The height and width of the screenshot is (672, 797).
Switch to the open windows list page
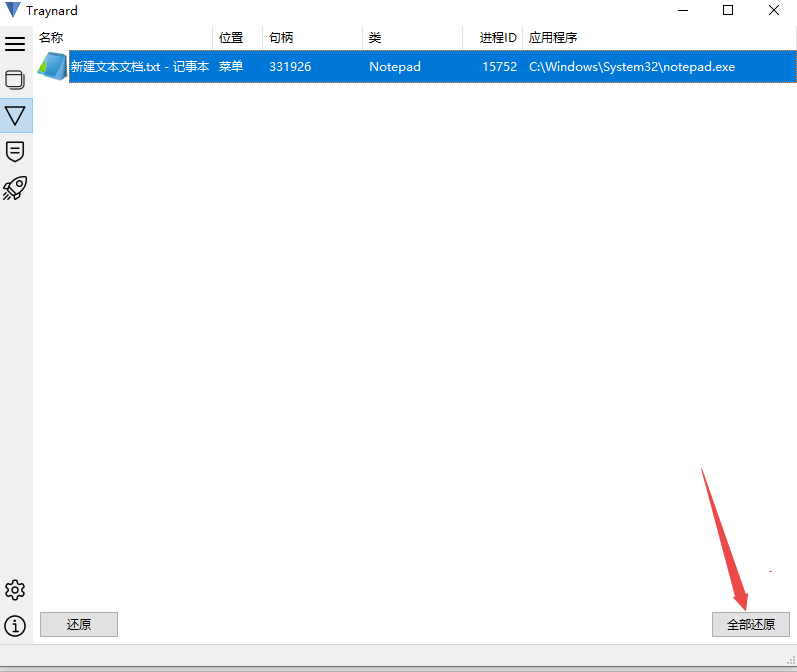coord(15,80)
